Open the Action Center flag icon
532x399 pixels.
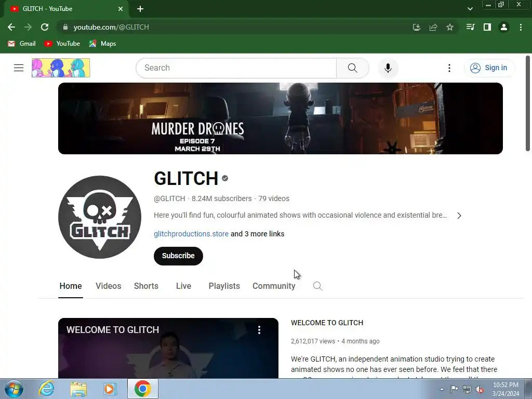[454, 389]
